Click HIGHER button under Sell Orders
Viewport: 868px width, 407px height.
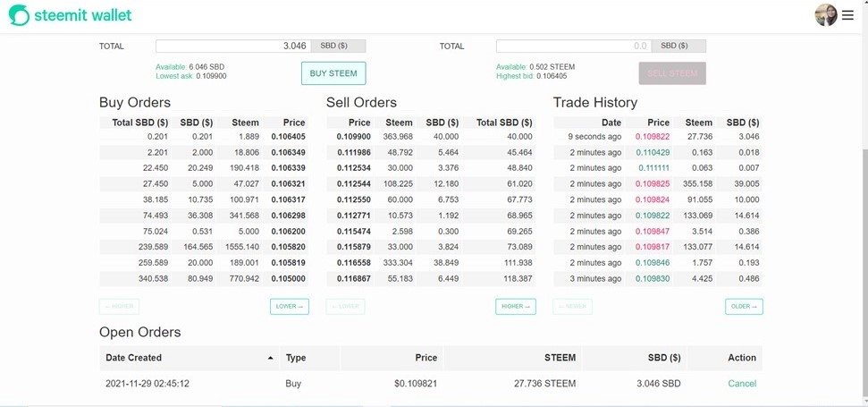pyautogui.click(x=516, y=306)
